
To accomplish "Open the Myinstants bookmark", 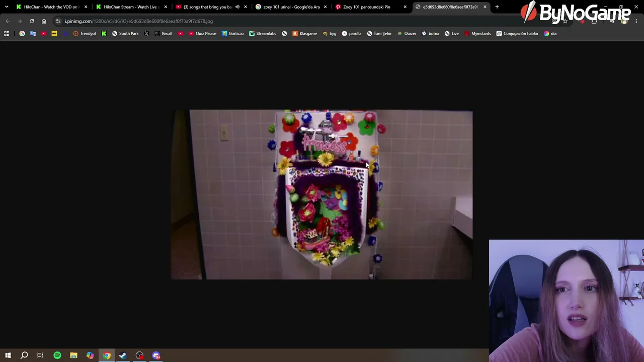I will click(x=477, y=34).
